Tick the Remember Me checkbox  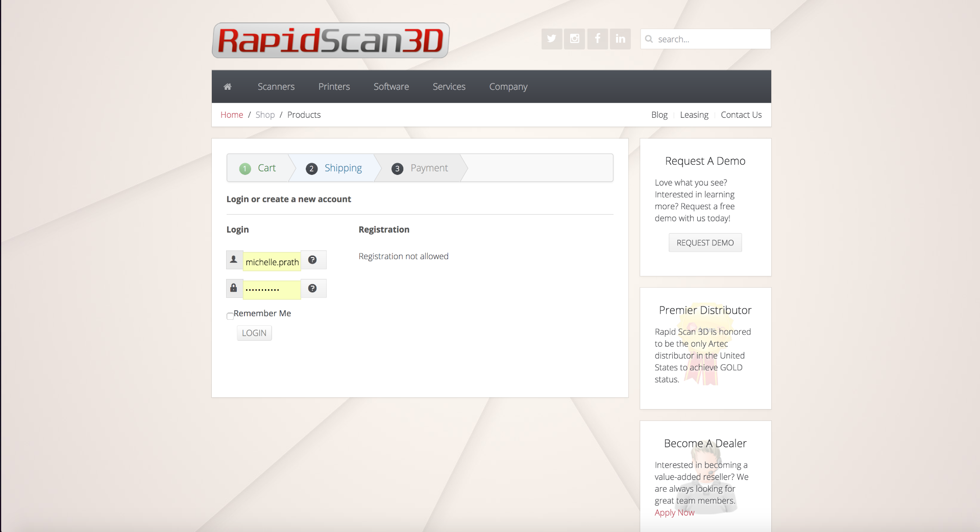(230, 316)
